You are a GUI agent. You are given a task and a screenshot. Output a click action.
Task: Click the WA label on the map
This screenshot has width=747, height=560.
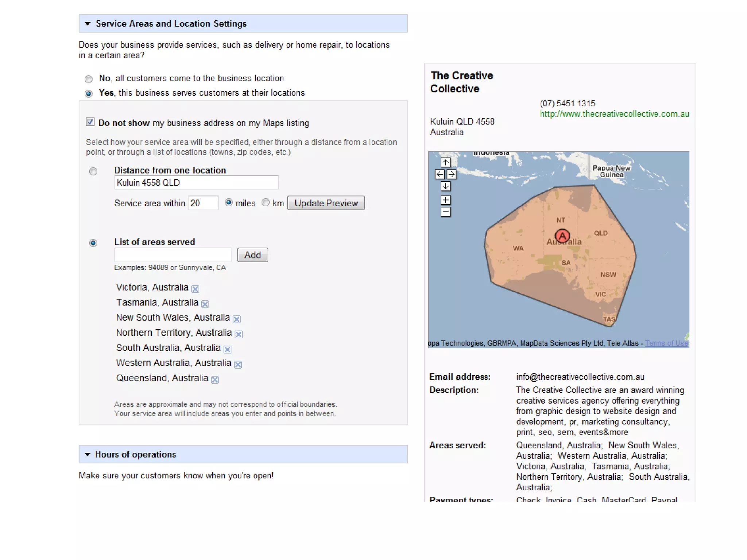click(518, 248)
